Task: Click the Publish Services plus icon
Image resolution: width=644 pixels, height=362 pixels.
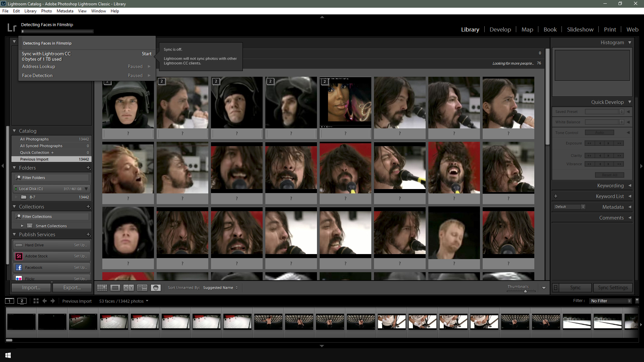Action: point(88,234)
